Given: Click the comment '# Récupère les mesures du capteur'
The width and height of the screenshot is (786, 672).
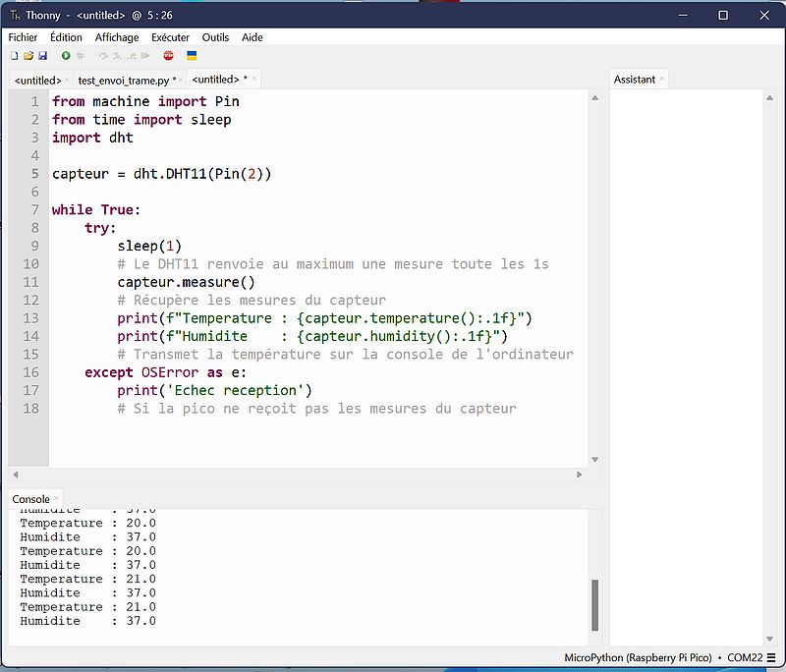Looking at the screenshot, I should pyautogui.click(x=252, y=301).
